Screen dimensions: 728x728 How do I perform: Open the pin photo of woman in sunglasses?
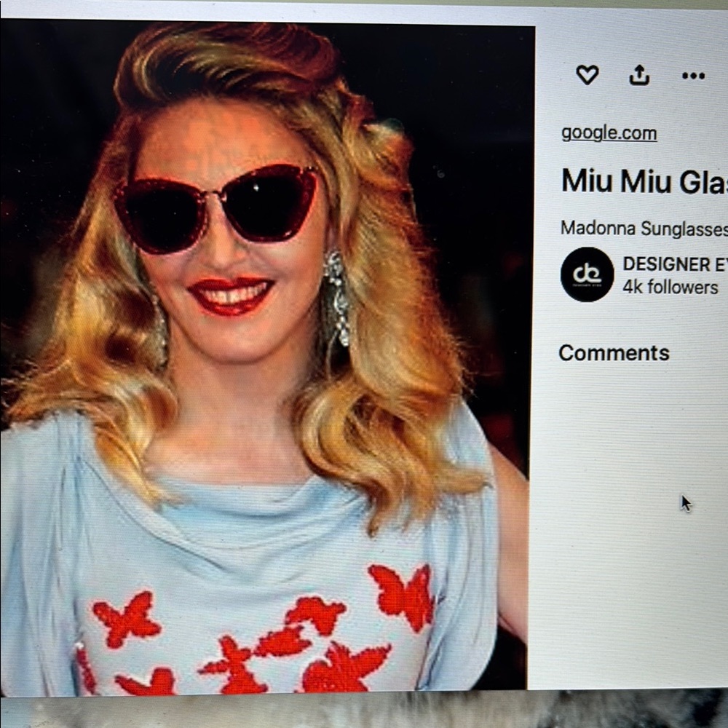tap(266, 357)
